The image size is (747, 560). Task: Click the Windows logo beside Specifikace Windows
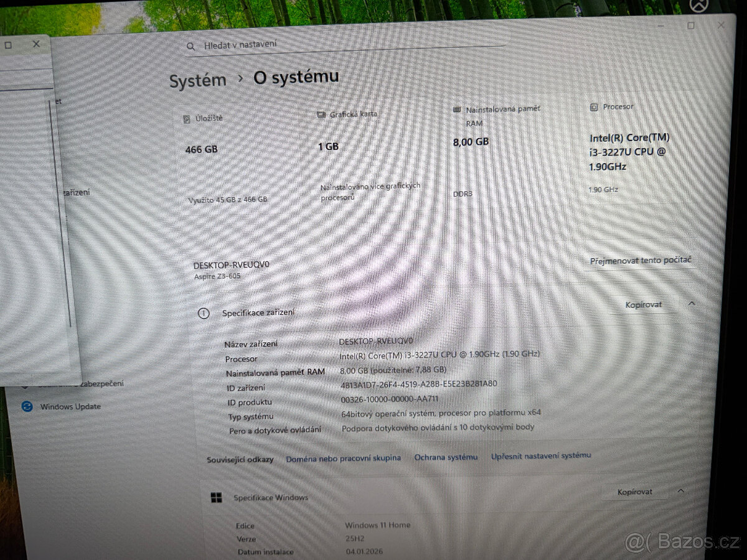click(x=216, y=497)
